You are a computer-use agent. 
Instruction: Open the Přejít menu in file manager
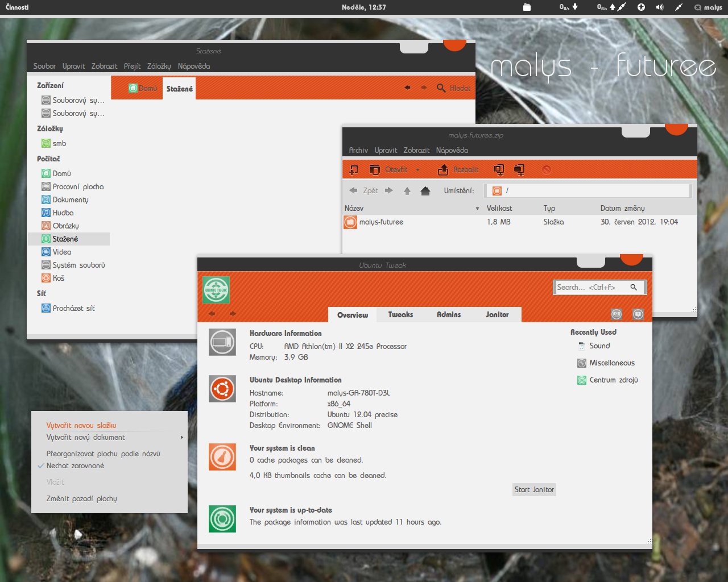click(132, 66)
